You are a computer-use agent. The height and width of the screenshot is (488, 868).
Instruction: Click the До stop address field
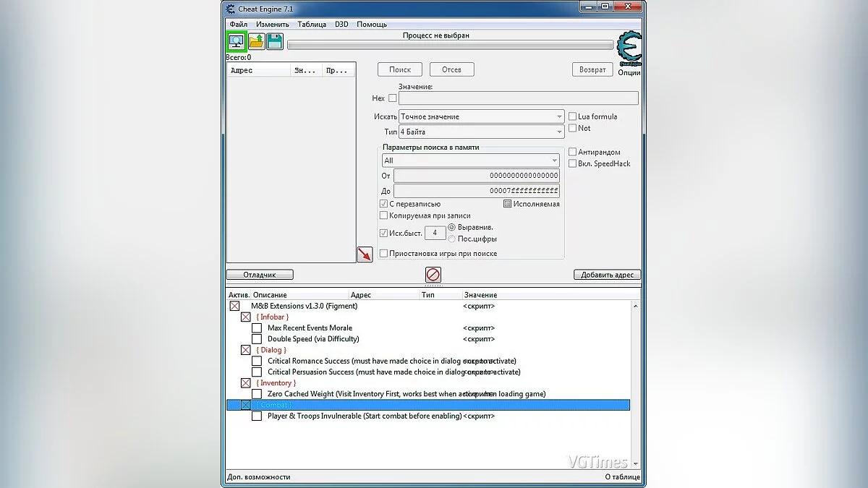477,191
